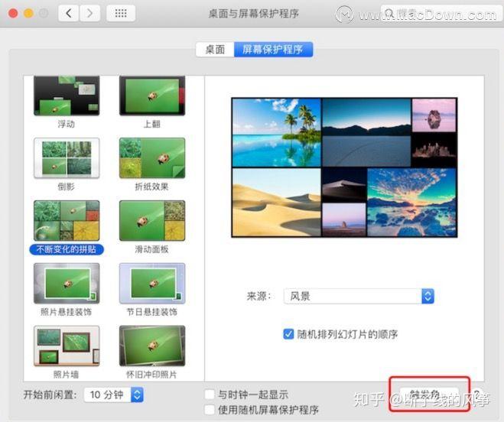Go forward using the right chevron button
The height and width of the screenshot is (422, 504).
tap(89, 13)
